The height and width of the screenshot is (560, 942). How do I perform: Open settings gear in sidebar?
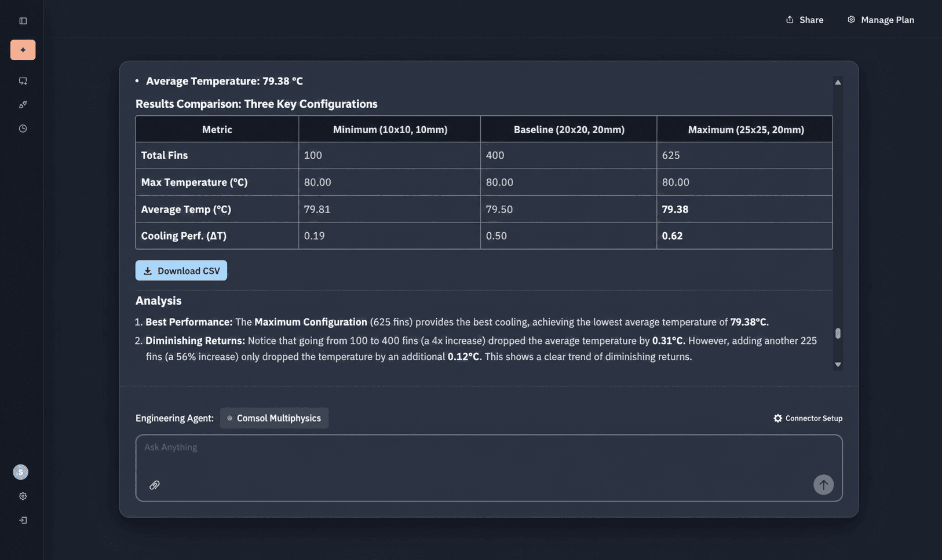pyautogui.click(x=23, y=496)
